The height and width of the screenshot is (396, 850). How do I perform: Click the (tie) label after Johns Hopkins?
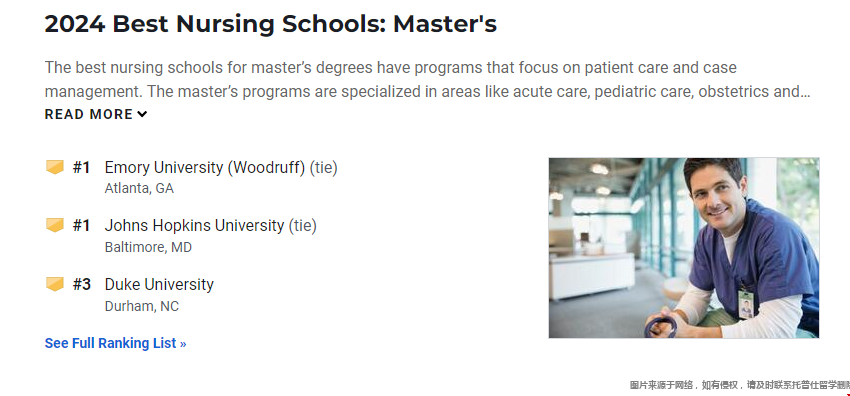pyautogui.click(x=302, y=225)
